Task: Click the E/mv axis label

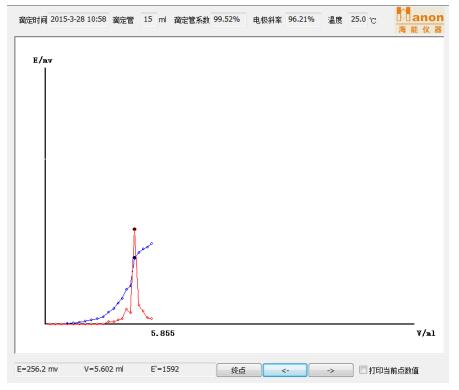Action: (43, 60)
